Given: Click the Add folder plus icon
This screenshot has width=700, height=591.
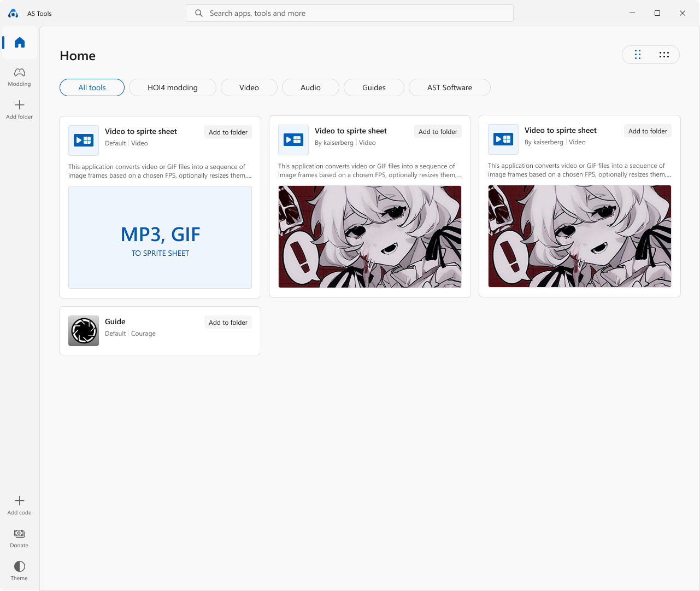Looking at the screenshot, I should [x=20, y=105].
